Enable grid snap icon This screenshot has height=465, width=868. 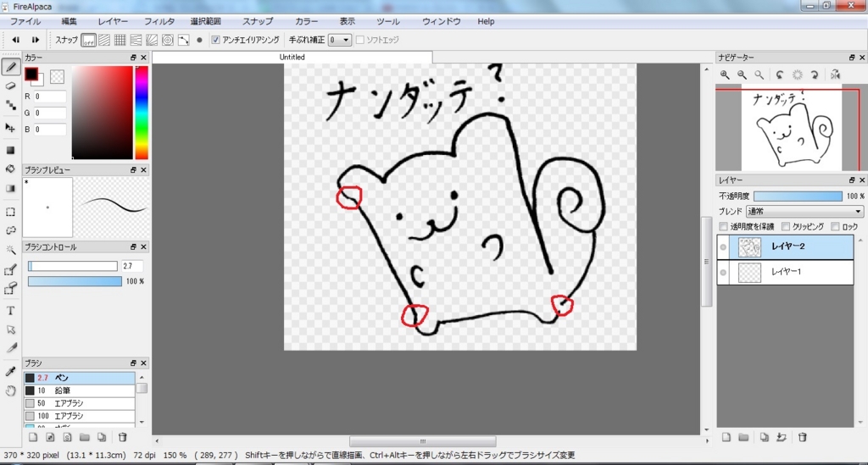(120, 40)
